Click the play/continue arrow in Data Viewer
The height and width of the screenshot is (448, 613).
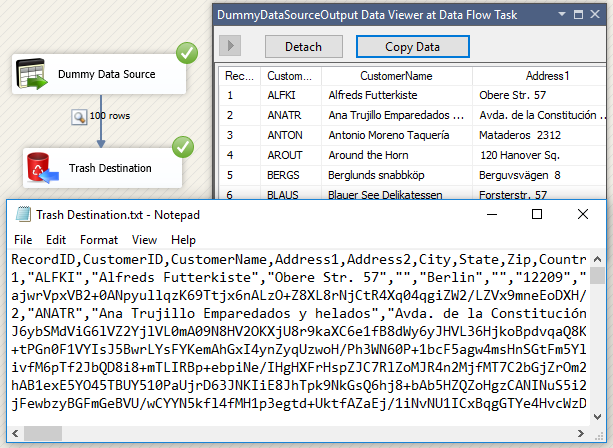tap(230, 46)
